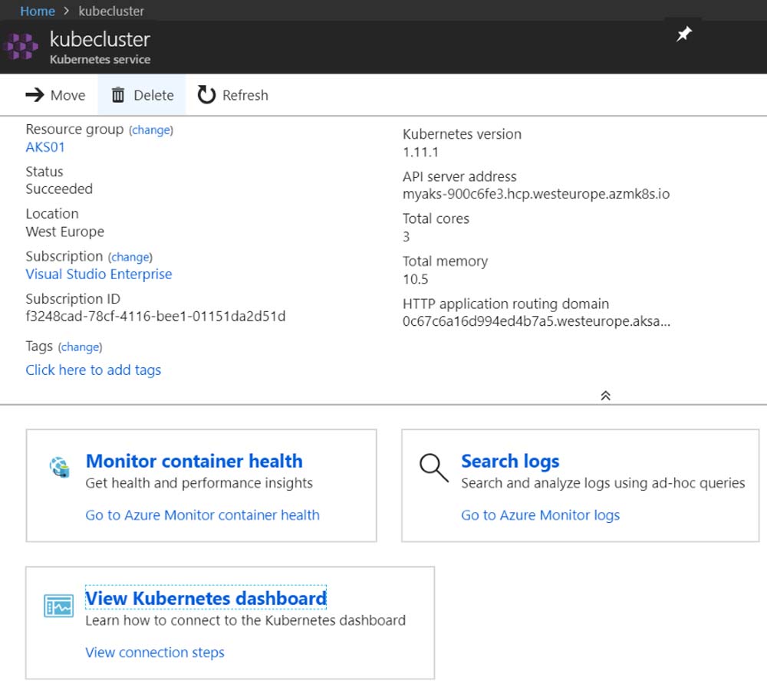
Task: Open the AKS01 resource group link
Action: (45, 147)
